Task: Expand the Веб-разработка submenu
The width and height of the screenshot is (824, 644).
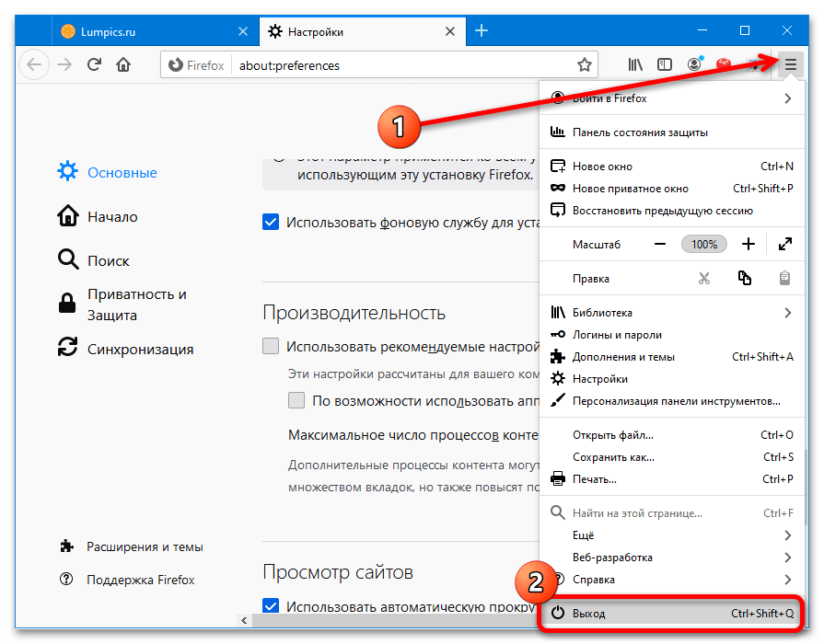Action: (672, 558)
